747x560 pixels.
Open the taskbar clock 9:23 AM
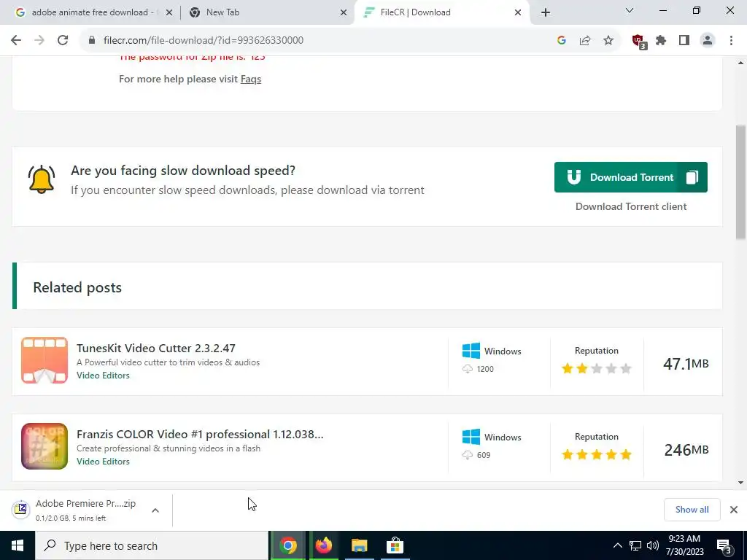tap(685, 545)
